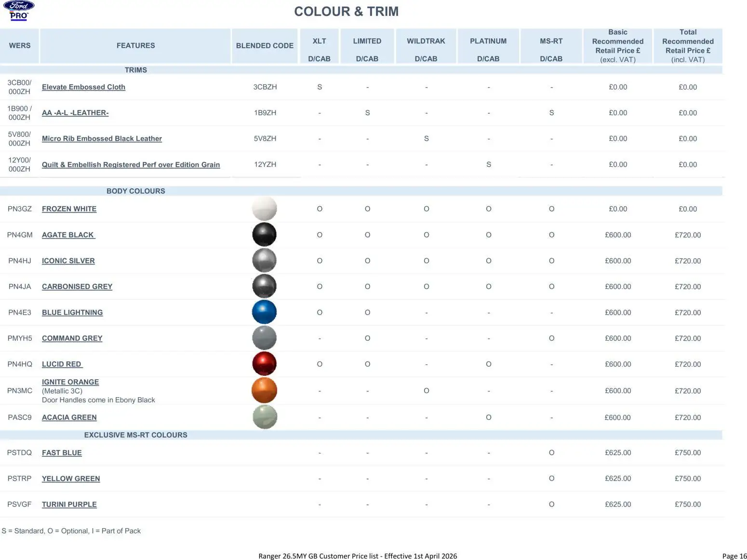The width and height of the screenshot is (747, 560).
Task: Click WERS code PN4HJ
Action: (20, 261)
